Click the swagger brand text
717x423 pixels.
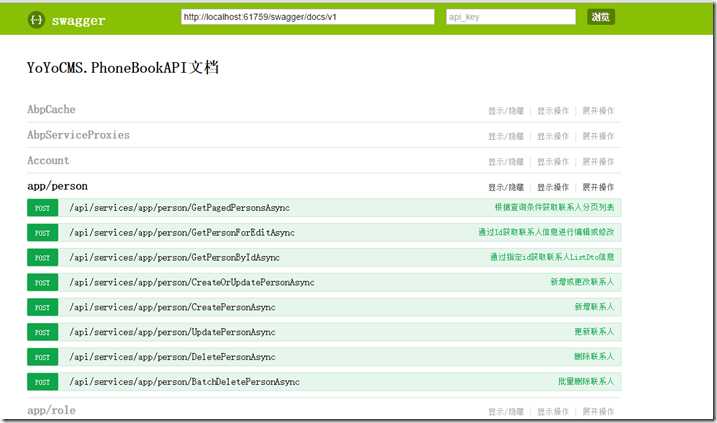pos(78,21)
